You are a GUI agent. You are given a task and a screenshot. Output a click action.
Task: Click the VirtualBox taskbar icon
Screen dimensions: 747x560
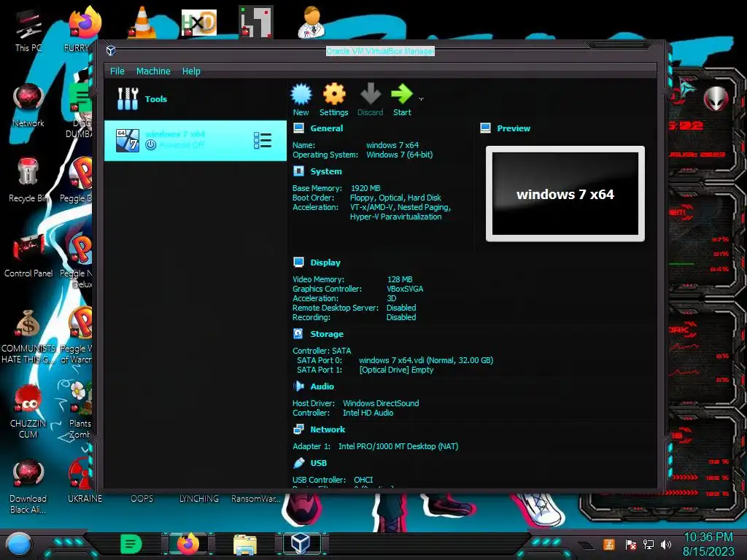(301, 543)
